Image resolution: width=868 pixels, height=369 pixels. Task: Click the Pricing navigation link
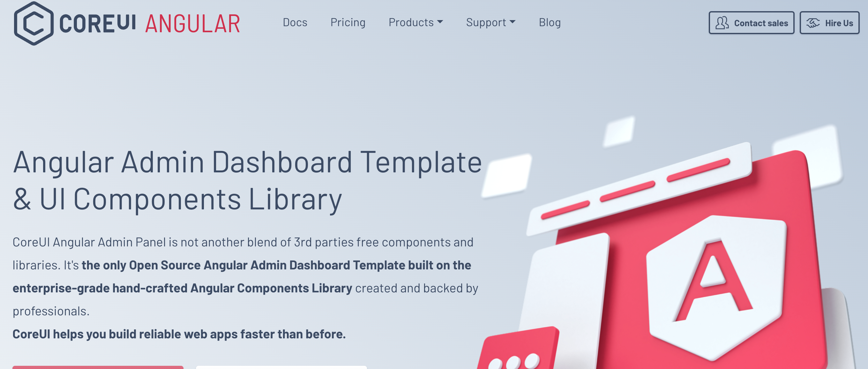(x=347, y=22)
